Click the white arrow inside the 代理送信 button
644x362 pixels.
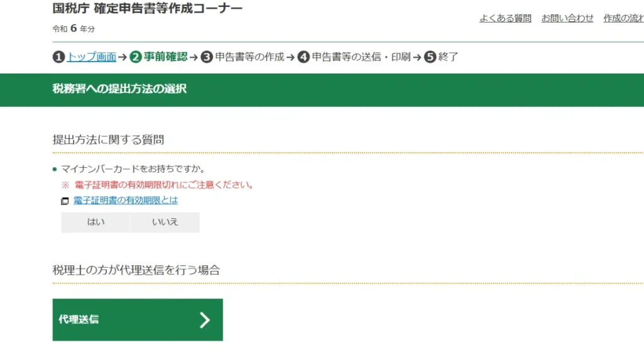204,320
